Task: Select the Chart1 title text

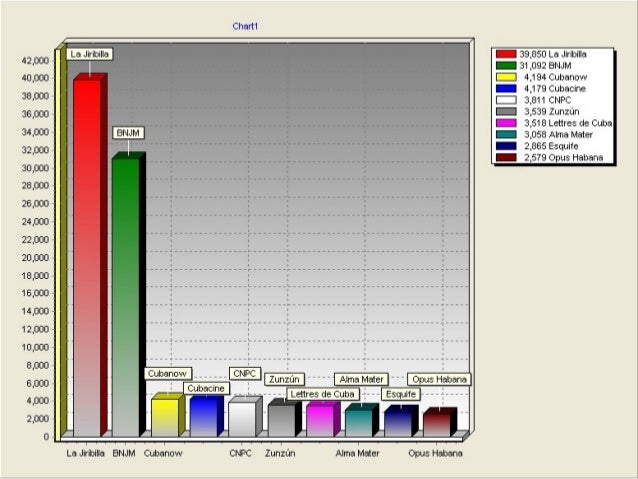Action: [x=245, y=26]
